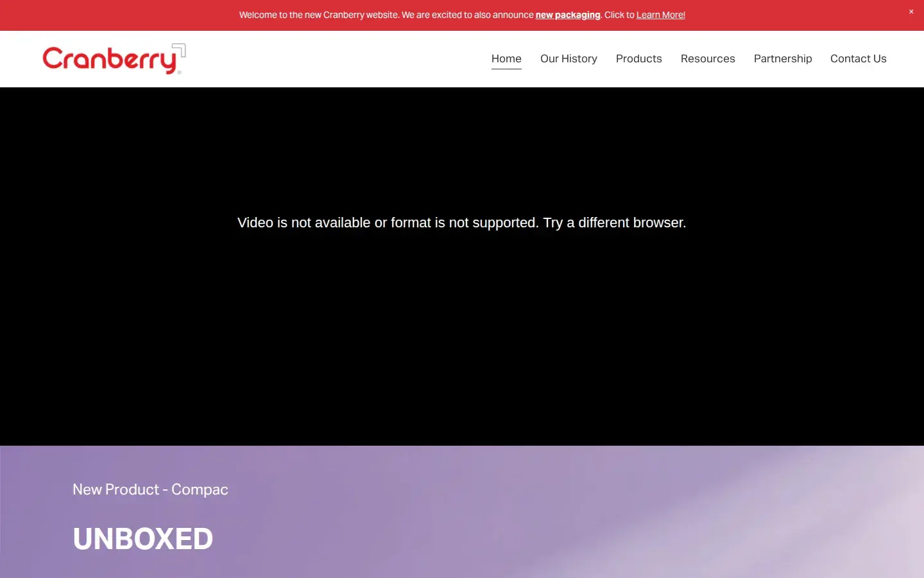Click the "New Product - Compac" text
The width and height of the screenshot is (924, 578).
(150, 489)
